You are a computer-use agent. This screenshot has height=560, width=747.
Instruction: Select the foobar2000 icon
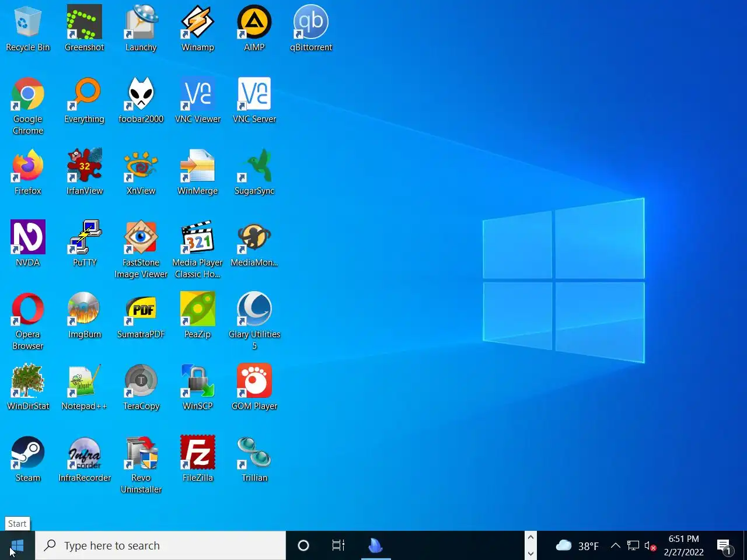[141, 100]
